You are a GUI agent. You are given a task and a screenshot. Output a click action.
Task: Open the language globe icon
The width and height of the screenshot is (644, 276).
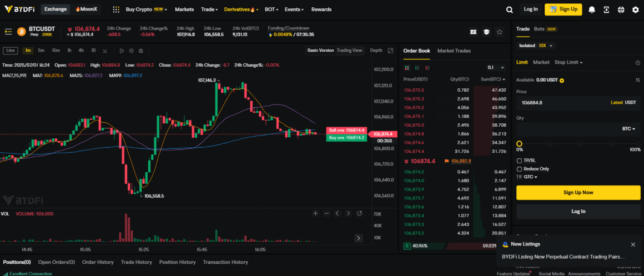tap(621, 9)
